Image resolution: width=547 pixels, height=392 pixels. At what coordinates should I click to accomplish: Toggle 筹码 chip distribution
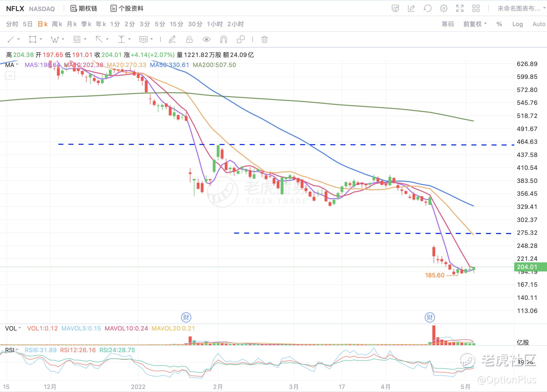click(448, 24)
